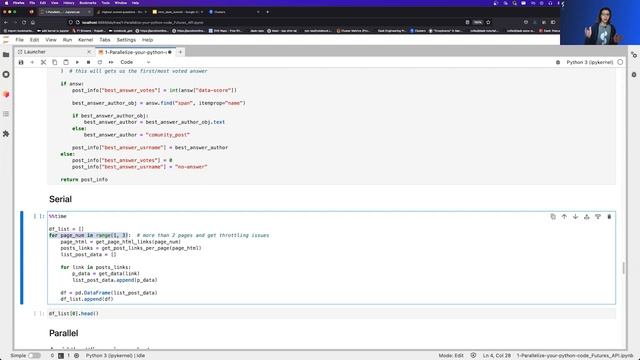This screenshot has height=360, width=640.
Task: Move the active cell up
Action: pyautogui.click(x=564, y=217)
